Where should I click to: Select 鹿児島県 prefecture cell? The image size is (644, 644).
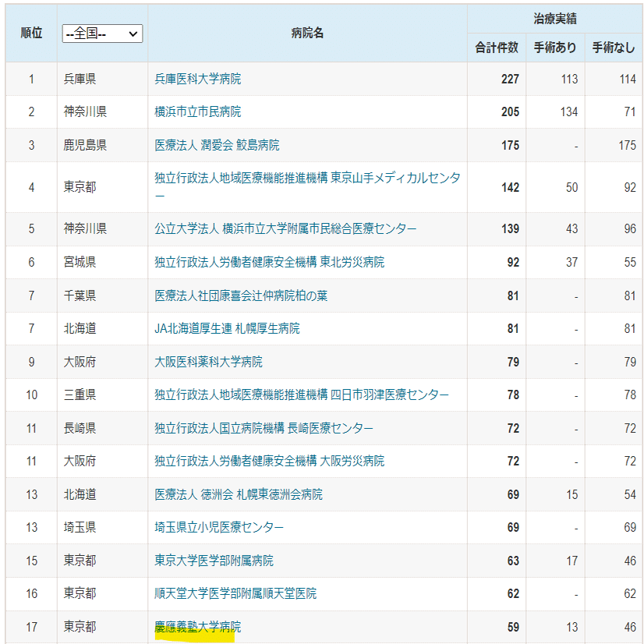[x=102, y=145]
